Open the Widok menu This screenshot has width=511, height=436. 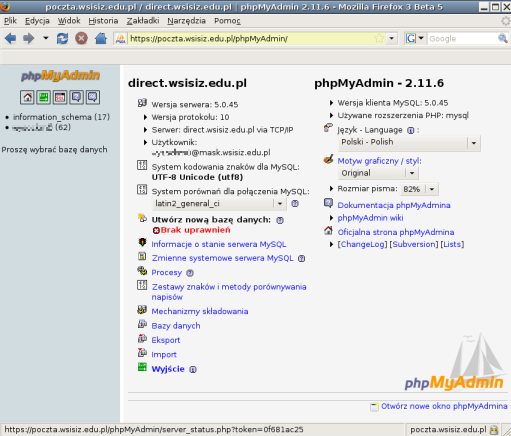(x=69, y=21)
